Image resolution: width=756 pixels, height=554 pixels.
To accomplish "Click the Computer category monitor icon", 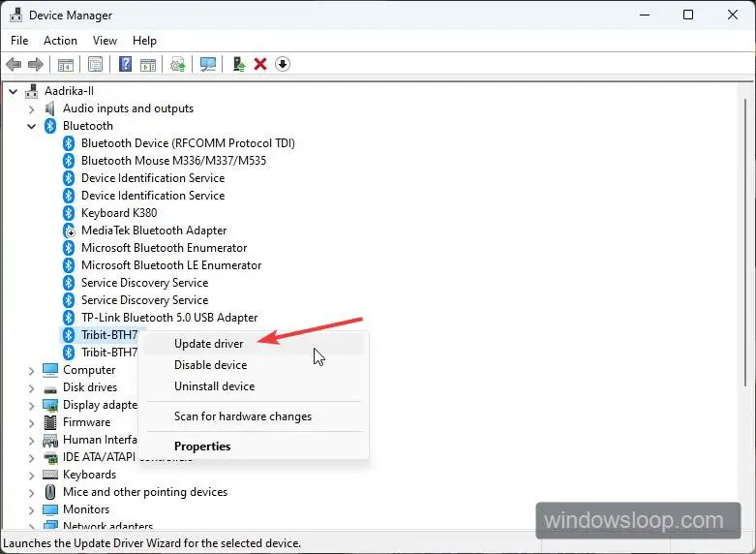I will click(50, 370).
